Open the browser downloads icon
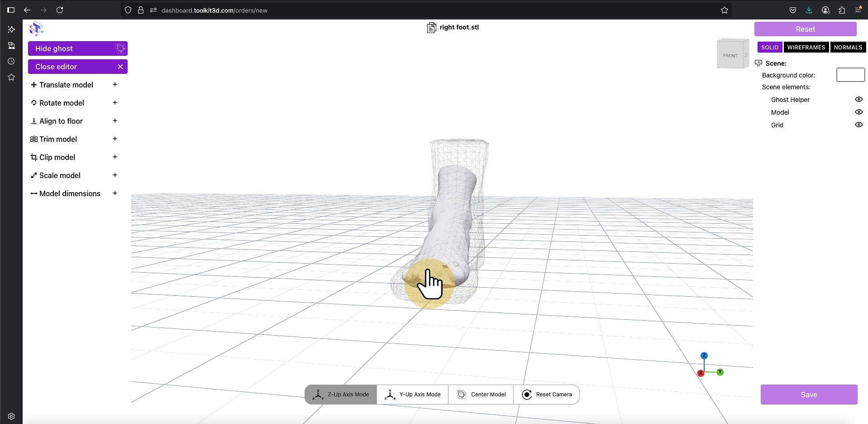868x424 pixels. coord(809,10)
